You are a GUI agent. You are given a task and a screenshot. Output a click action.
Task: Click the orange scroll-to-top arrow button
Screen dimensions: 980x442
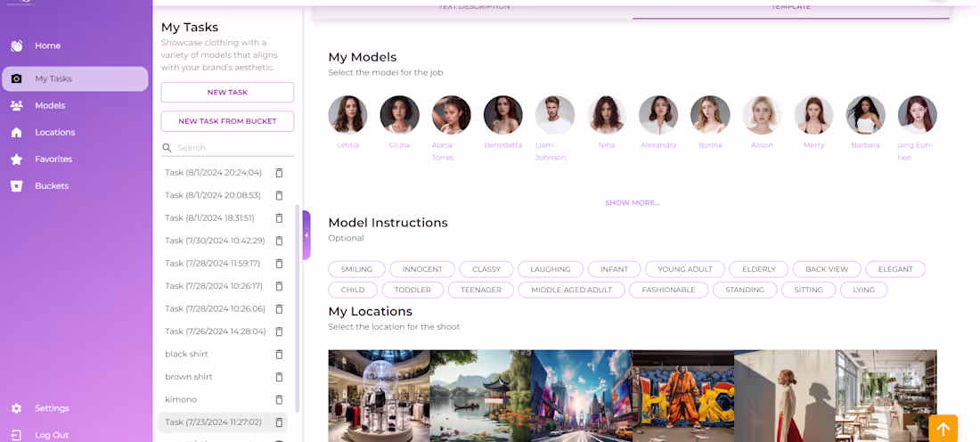tap(943, 429)
